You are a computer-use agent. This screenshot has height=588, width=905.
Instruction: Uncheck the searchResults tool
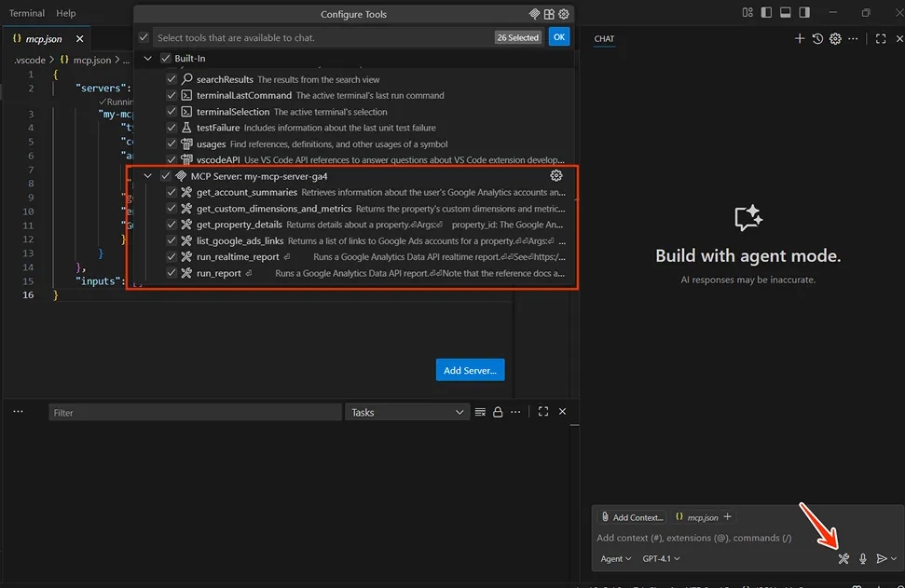tap(171, 79)
